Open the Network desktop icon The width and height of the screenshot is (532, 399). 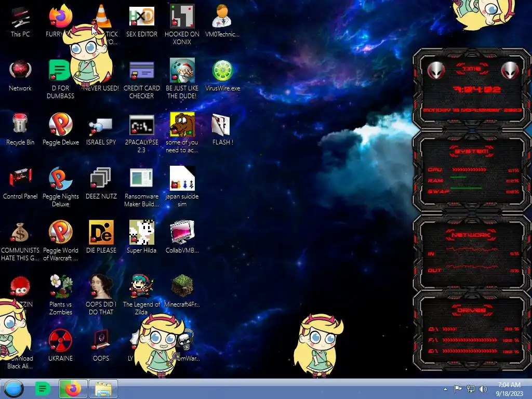[x=20, y=75]
